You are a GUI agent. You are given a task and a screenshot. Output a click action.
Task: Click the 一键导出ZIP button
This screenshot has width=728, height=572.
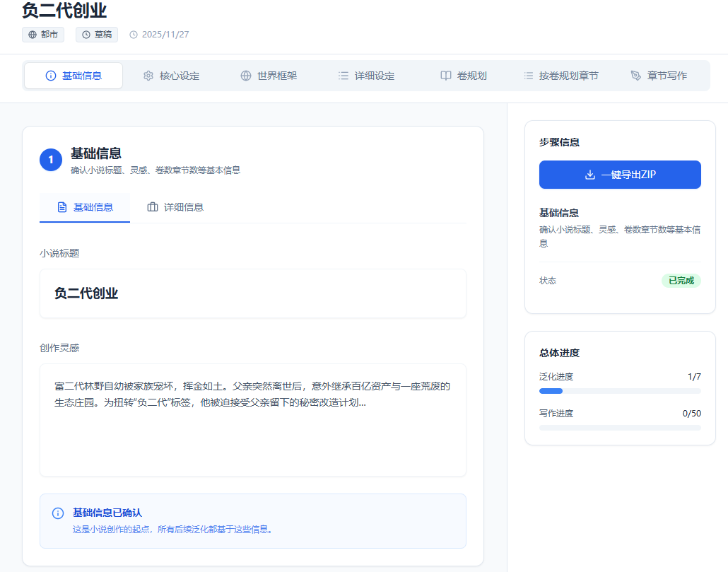[620, 175]
